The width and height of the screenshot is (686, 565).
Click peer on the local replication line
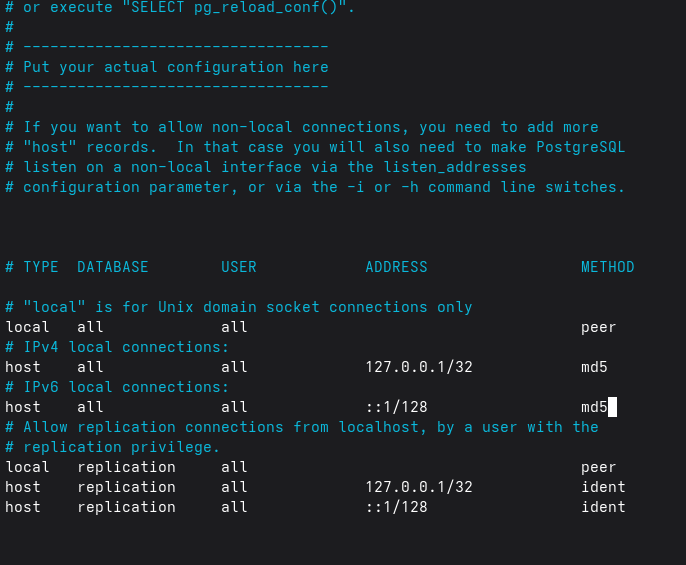[x=598, y=467]
